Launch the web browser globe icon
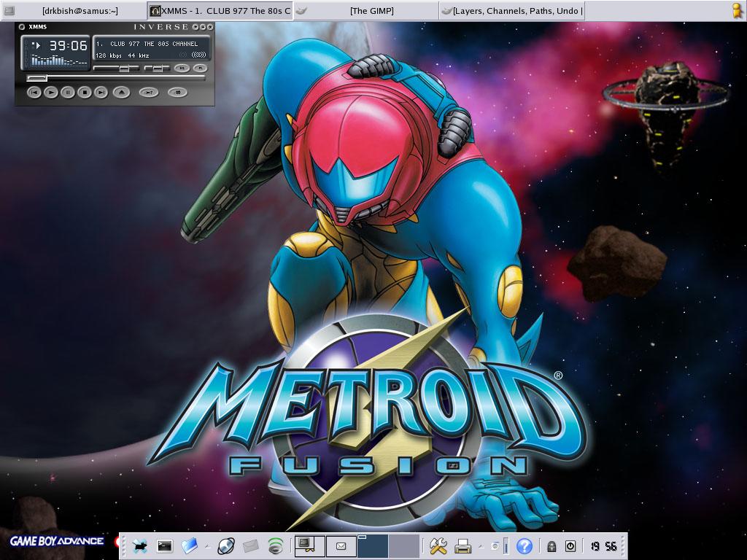This screenshot has height=560, width=747. [x=226, y=545]
